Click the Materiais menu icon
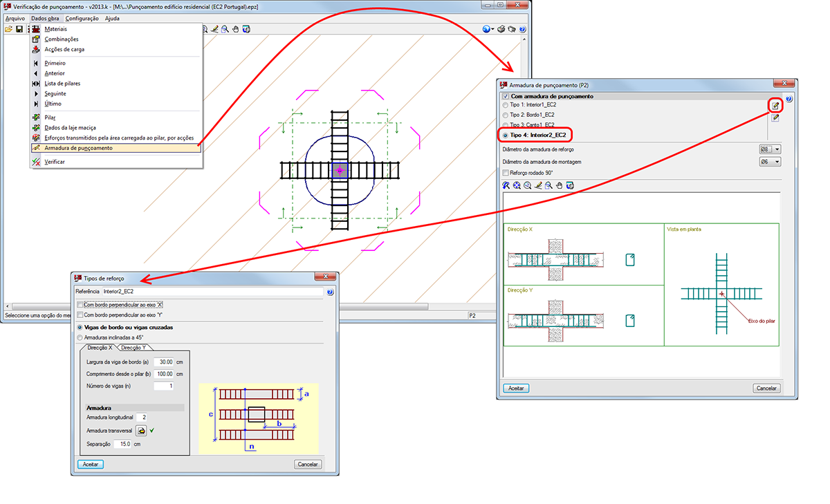 point(37,29)
